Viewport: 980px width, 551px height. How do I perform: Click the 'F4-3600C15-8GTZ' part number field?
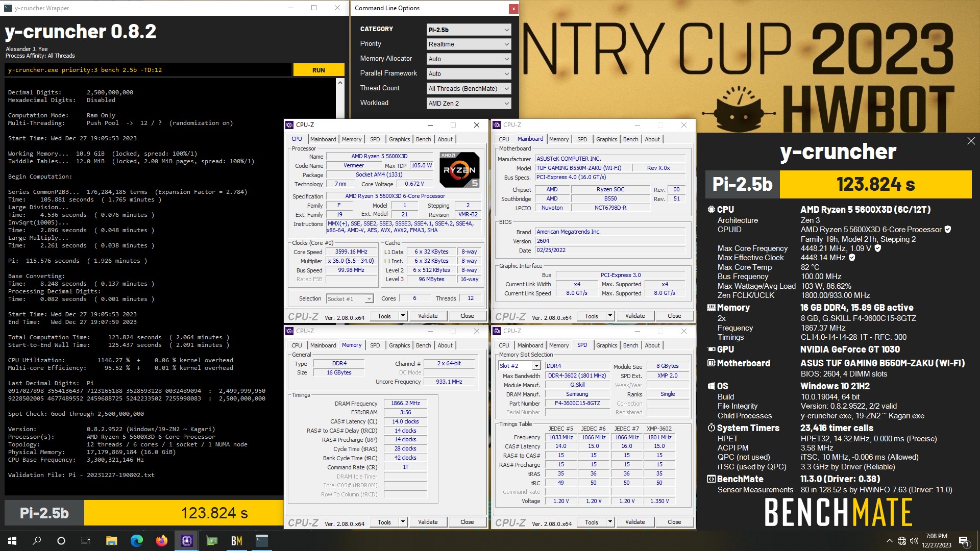(x=577, y=403)
